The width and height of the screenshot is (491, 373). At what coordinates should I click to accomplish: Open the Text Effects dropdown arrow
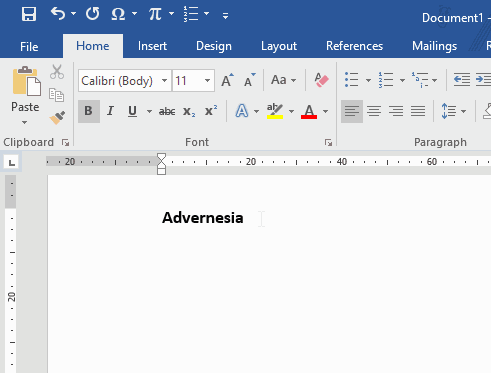tap(256, 111)
